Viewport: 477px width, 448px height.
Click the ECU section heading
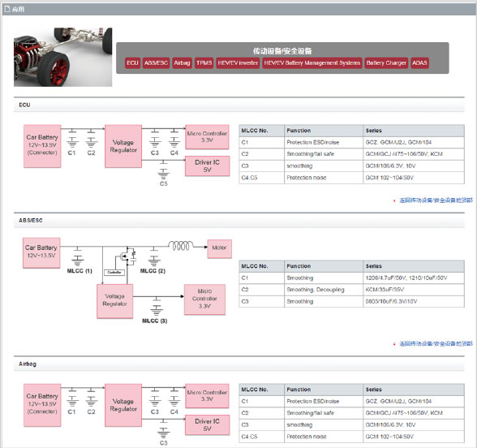[24, 105]
